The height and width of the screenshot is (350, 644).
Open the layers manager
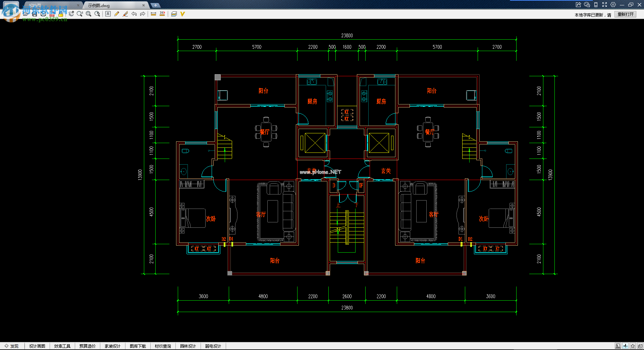pyautogui.click(x=174, y=14)
